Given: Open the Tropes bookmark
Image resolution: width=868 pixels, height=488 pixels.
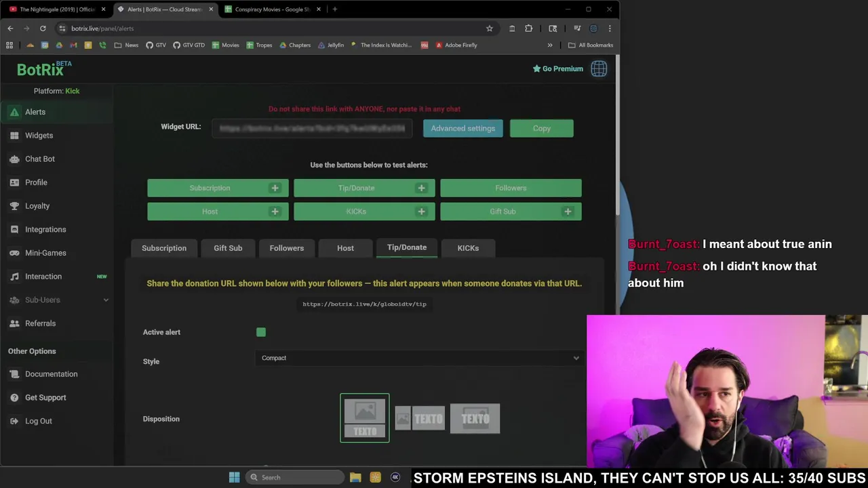Looking at the screenshot, I should click(259, 45).
